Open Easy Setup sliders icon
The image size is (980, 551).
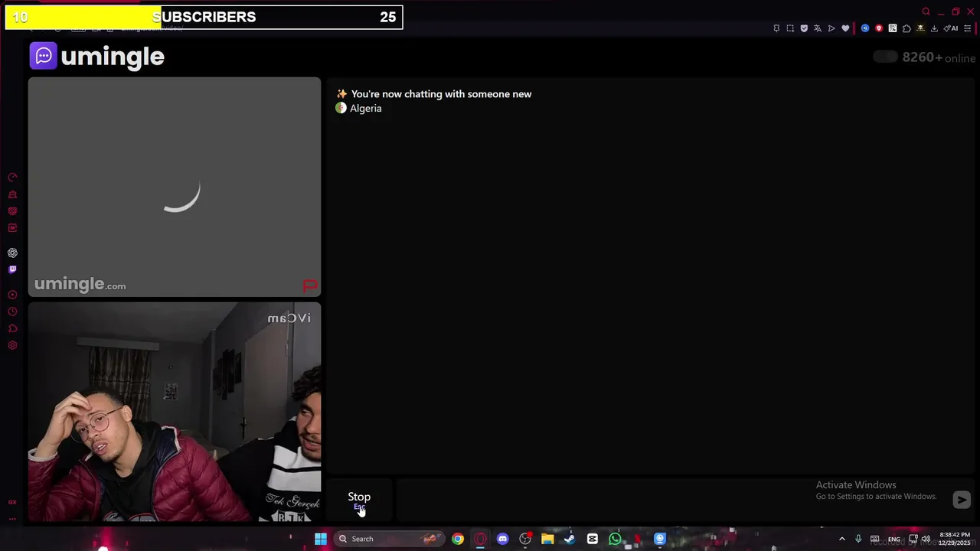coord(967,28)
